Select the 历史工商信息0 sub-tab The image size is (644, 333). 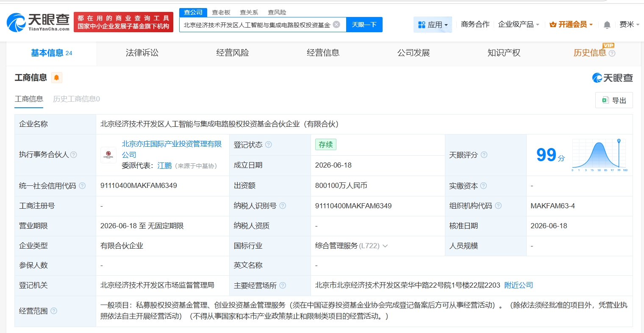(76, 99)
